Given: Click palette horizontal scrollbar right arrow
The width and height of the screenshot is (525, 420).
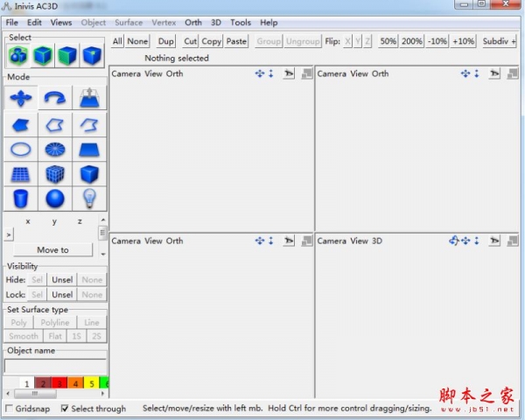Looking at the screenshot, I should coord(102,393).
